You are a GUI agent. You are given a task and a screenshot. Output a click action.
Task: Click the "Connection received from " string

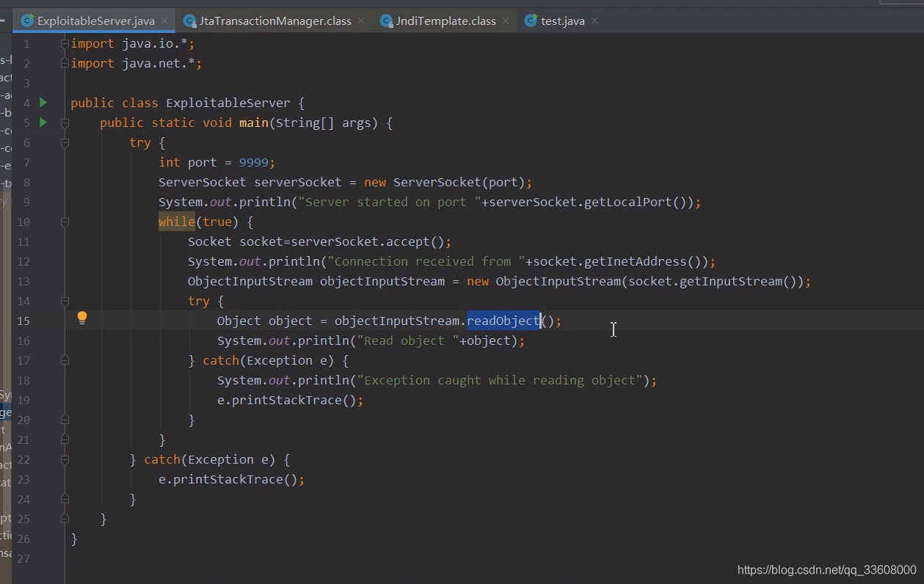coord(426,261)
